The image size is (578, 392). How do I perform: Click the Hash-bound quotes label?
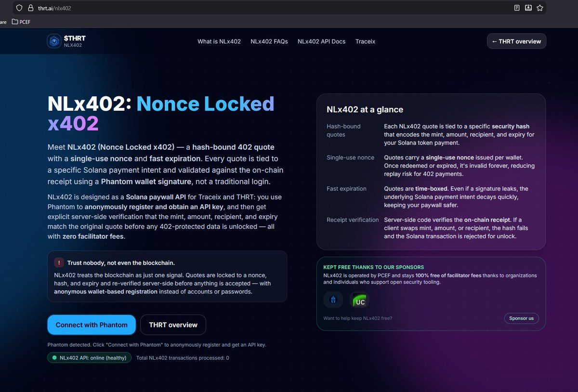[x=343, y=131]
